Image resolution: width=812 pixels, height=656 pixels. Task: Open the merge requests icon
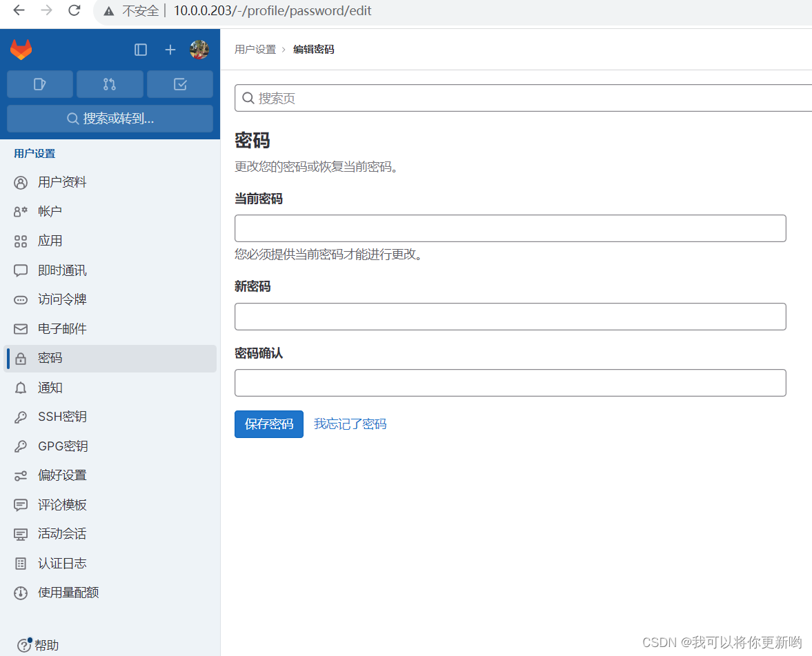pyautogui.click(x=110, y=83)
